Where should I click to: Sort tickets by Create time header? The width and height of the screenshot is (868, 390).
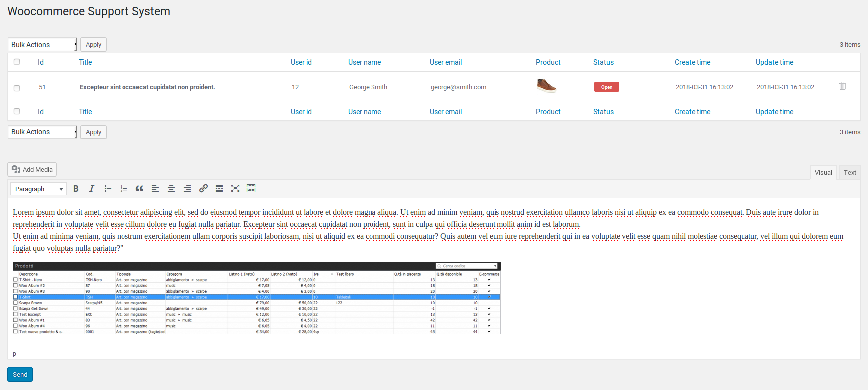pyautogui.click(x=692, y=62)
